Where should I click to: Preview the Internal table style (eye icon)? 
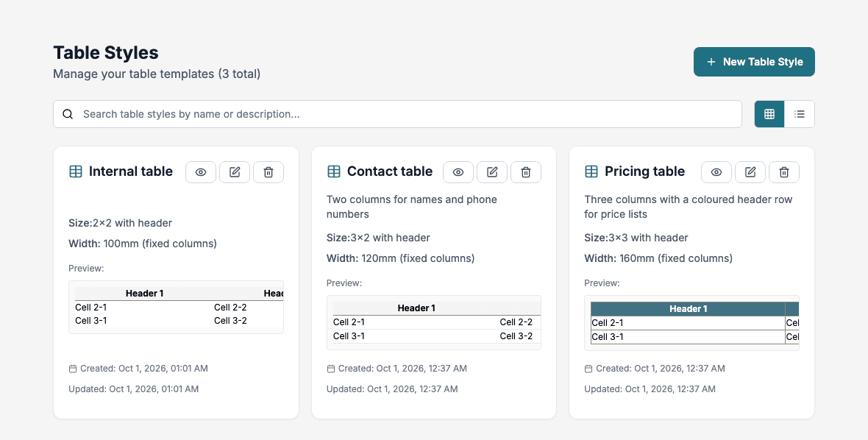click(200, 172)
